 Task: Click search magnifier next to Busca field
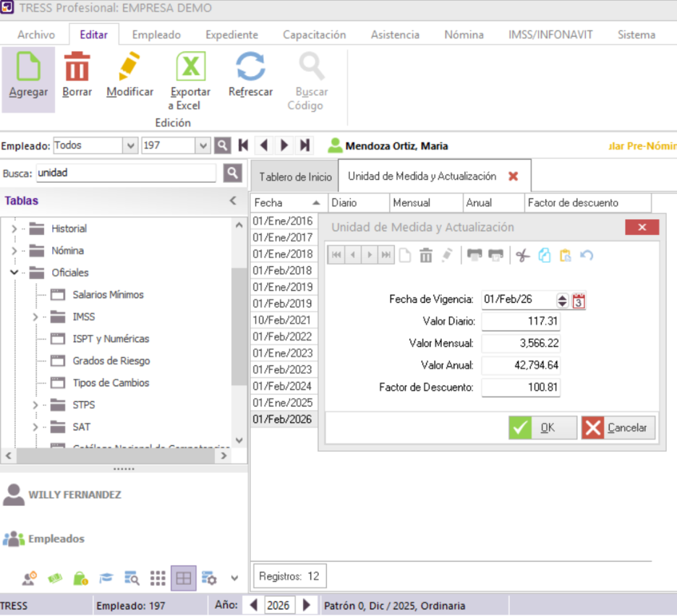(x=232, y=173)
